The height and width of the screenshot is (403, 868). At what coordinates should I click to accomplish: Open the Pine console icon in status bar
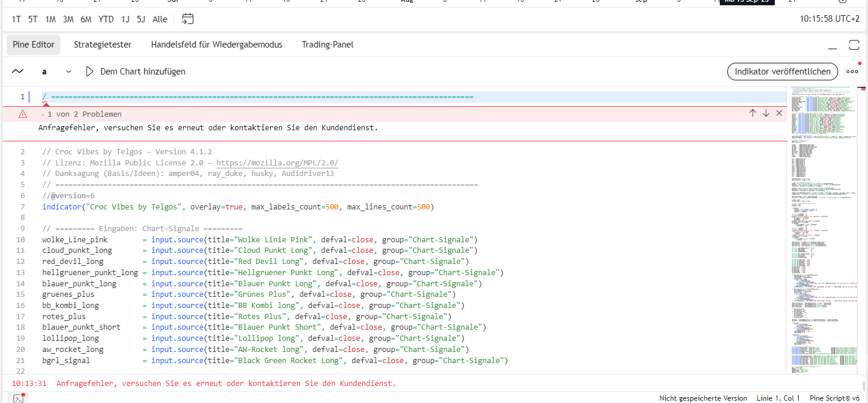click(x=19, y=398)
